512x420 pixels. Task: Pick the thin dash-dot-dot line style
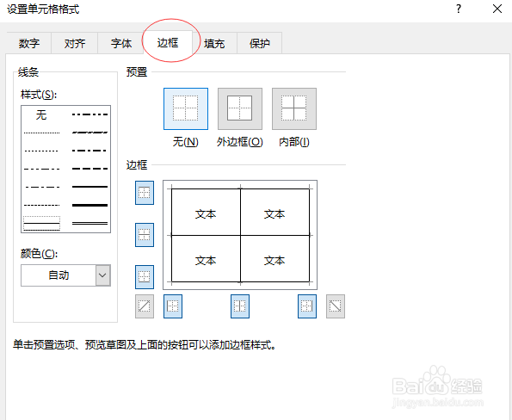coord(41,169)
